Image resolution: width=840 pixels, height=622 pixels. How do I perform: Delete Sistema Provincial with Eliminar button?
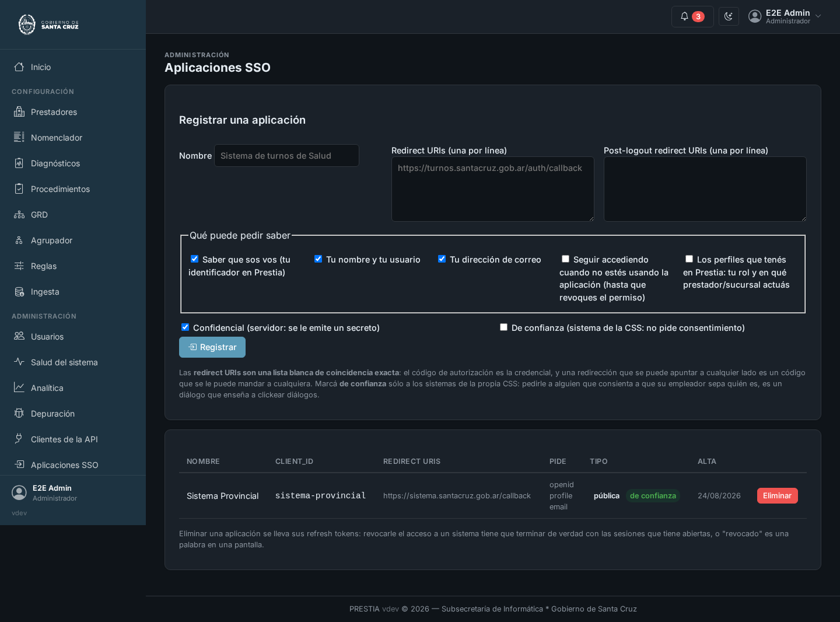click(777, 495)
